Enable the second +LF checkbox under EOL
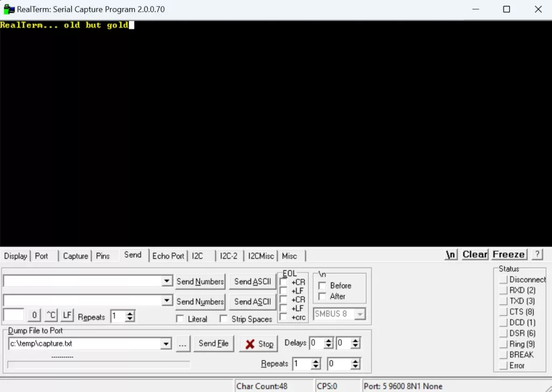 [284, 308]
